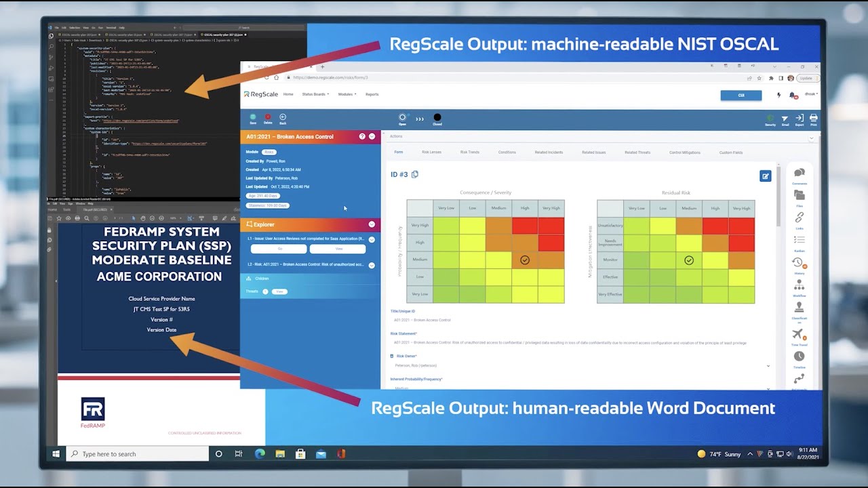Switch to the Control Mitigations tab

(684, 152)
